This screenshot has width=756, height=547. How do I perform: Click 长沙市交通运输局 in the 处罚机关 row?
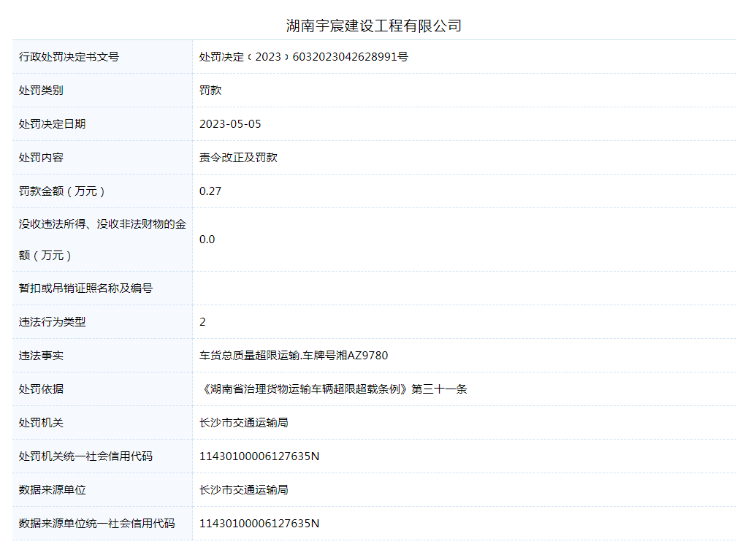(x=243, y=423)
